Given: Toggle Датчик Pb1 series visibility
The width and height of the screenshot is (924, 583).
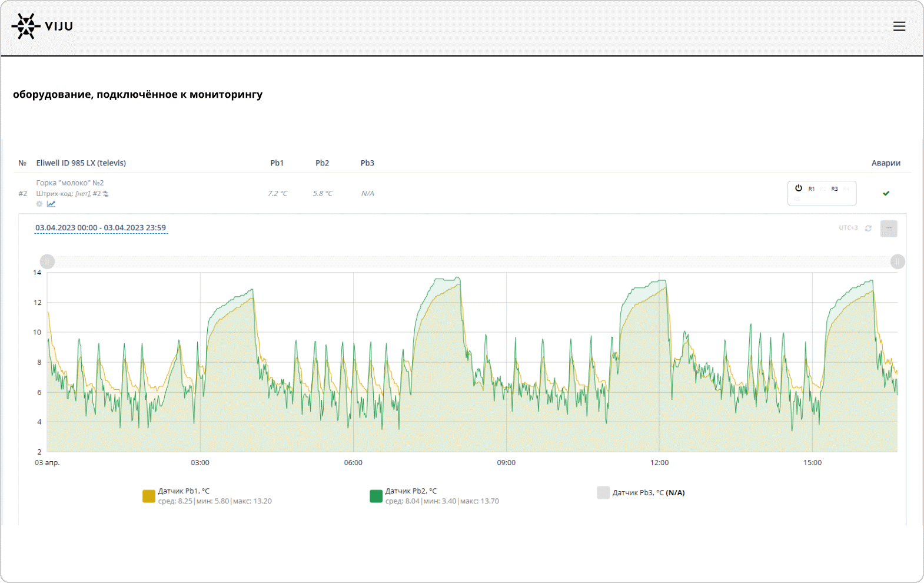Looking at the screenshot, I should pos(149,496).
